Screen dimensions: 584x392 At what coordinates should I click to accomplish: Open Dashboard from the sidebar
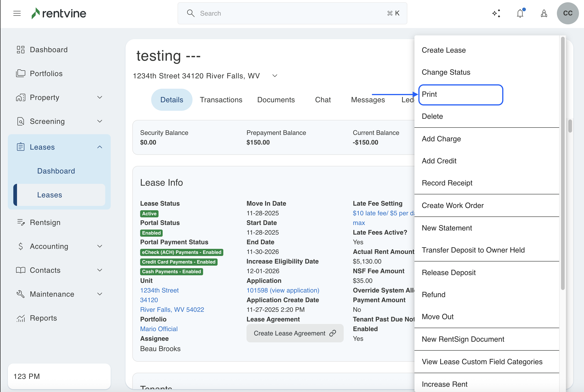tap(48, 49)
